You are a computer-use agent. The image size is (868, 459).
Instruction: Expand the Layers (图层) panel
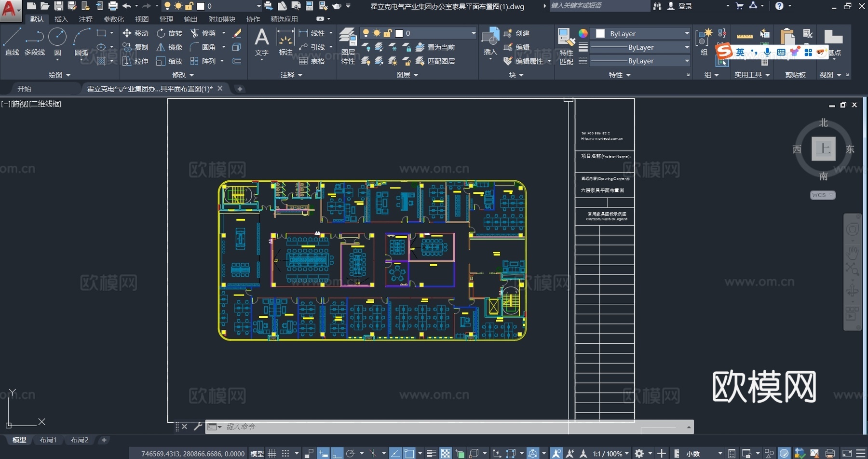tap(407, 75)
